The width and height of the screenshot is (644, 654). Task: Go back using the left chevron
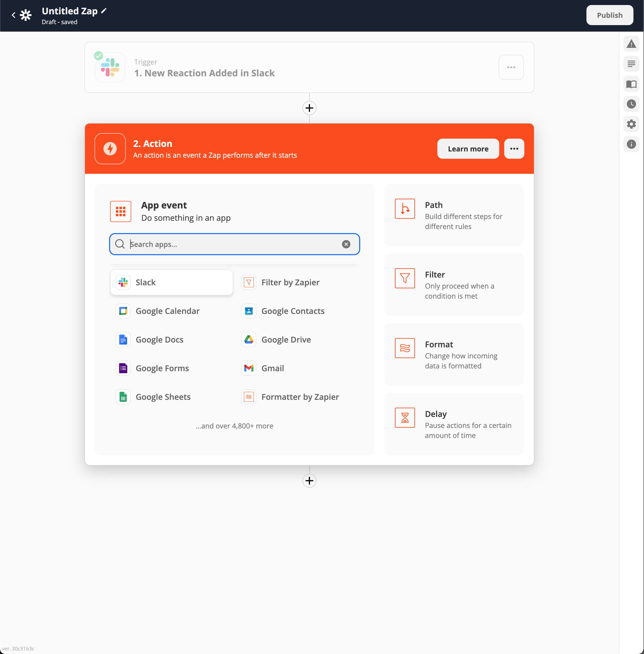tap(14, 15)
